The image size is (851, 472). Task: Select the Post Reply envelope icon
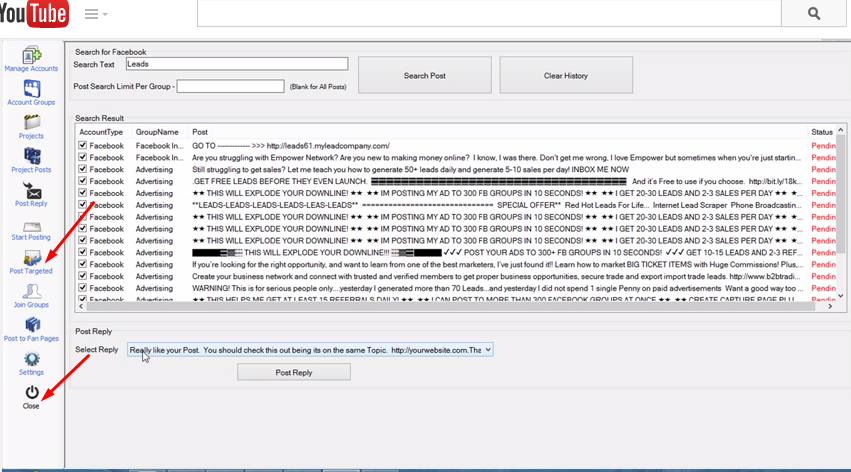click(31, 194)
